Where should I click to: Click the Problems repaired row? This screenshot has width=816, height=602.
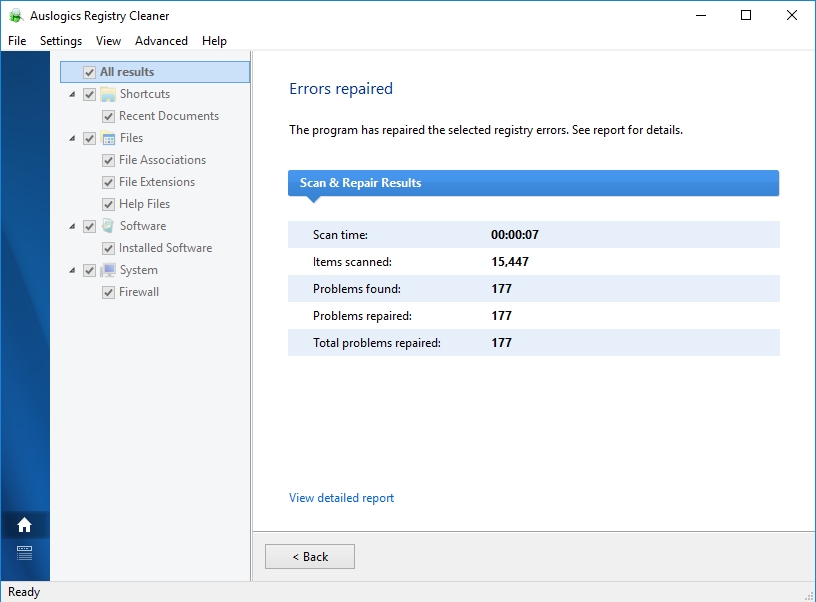[533, 316]
